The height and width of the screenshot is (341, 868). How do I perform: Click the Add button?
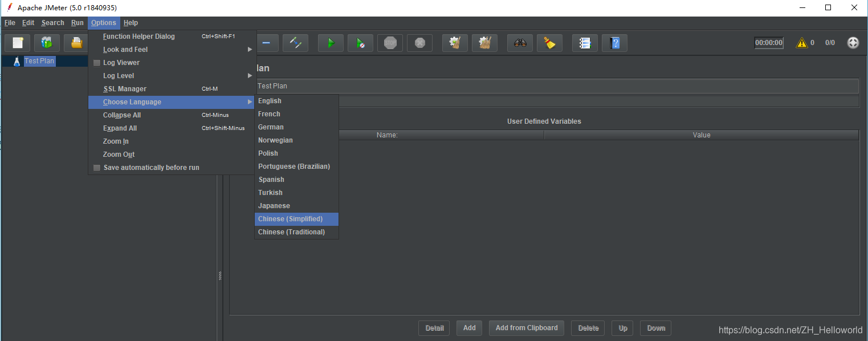[x=470, y=328]
